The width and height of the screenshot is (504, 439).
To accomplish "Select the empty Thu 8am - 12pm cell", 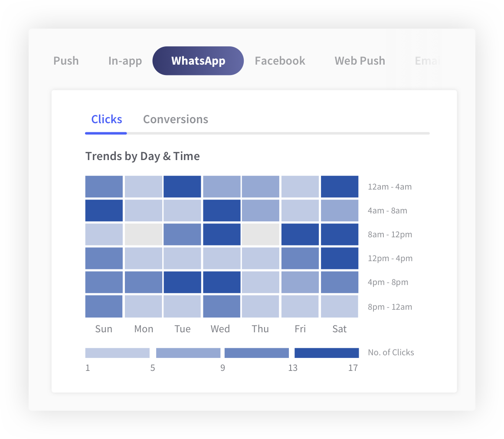I will tap(261, 234).
